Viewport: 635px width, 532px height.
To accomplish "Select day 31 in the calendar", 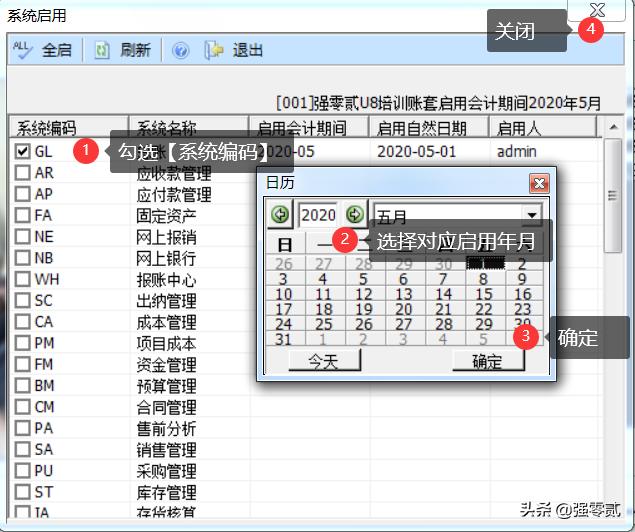I will [x=284, y=339].
